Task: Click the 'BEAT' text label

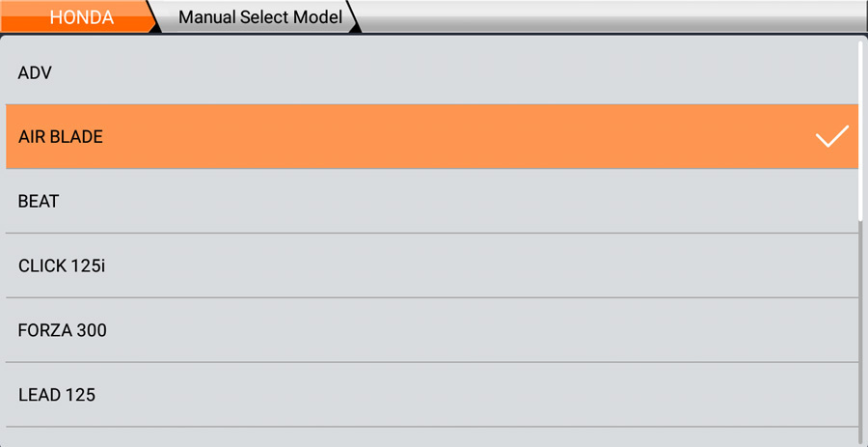Action: (x=39, y=202)
